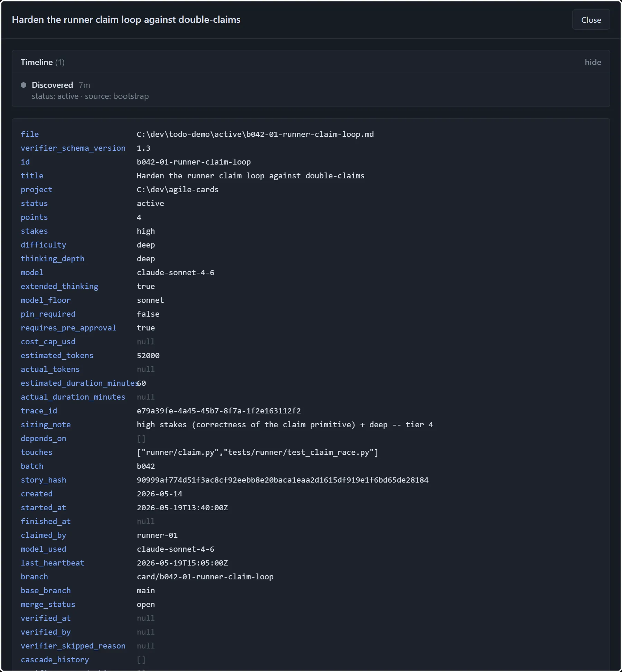Click the merge_status value open
Image resolution: width=622 pixels, height=672 pixels.
[146, 604]
